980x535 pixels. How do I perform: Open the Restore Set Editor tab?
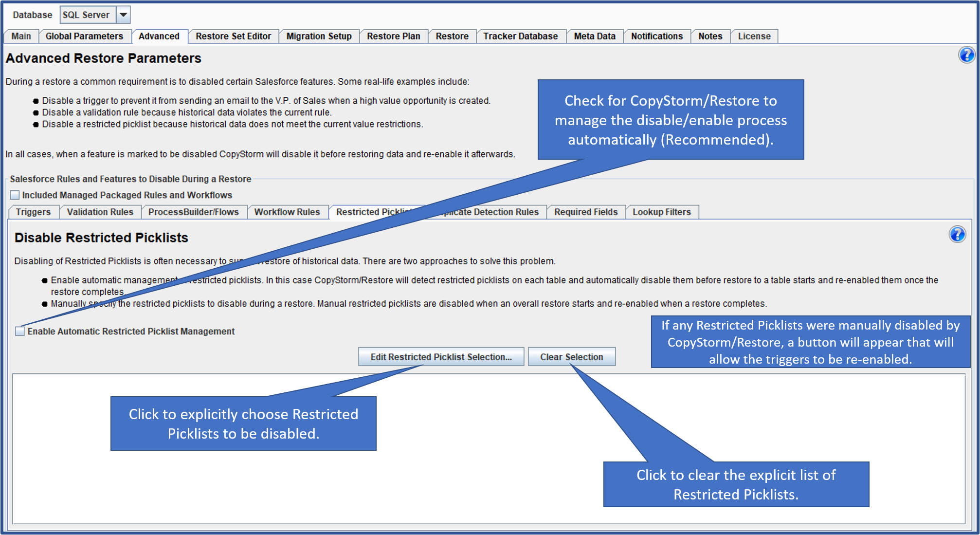coord(233,36)
